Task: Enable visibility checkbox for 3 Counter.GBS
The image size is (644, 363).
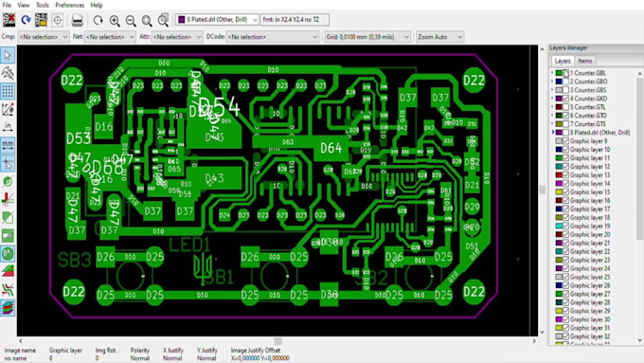Action: 566,90
